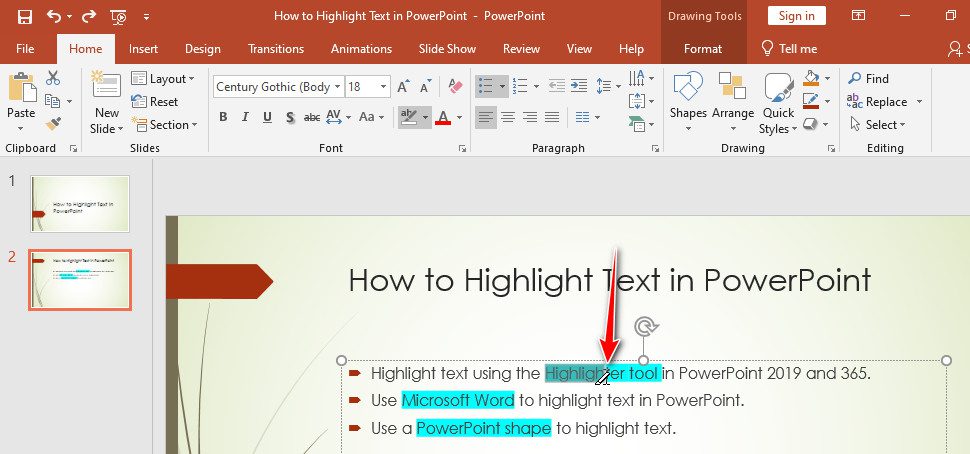Click the Cut scissors icon

coord(53,78)
